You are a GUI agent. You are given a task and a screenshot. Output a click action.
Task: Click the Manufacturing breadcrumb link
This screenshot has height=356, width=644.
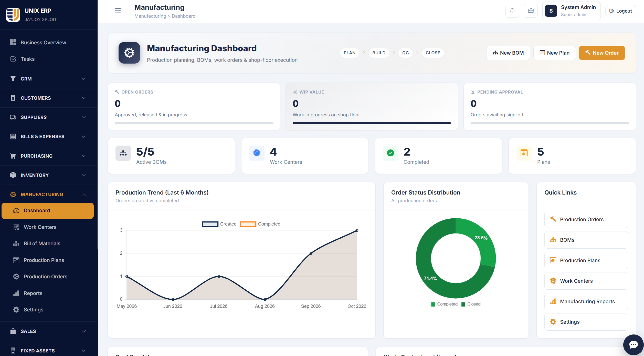(x=150, y=16)
